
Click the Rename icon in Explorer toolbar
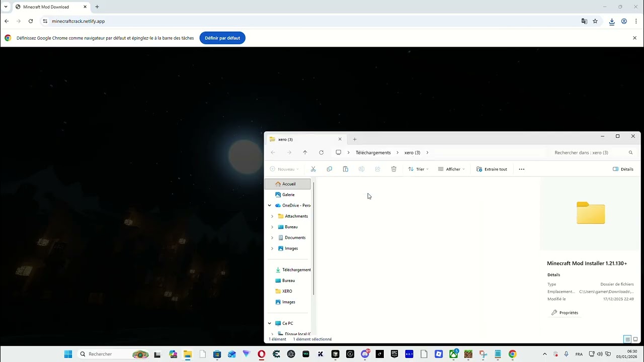coord(361,169)
